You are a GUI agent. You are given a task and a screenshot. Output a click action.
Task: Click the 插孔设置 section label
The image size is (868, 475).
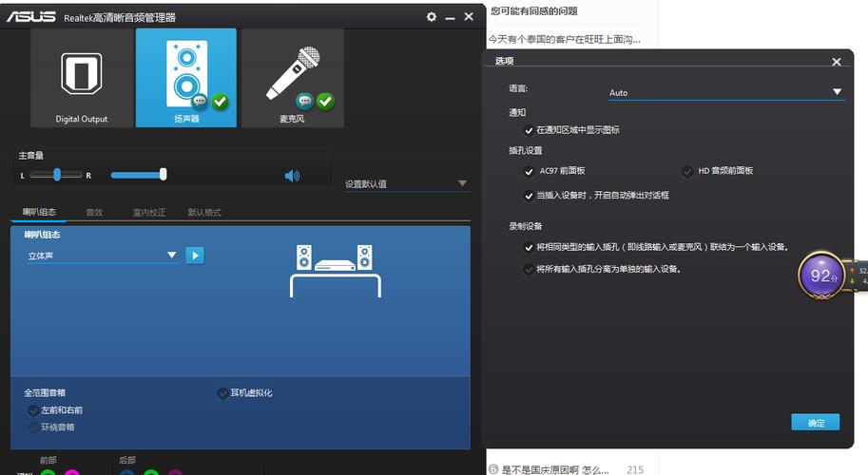[526, 150]
